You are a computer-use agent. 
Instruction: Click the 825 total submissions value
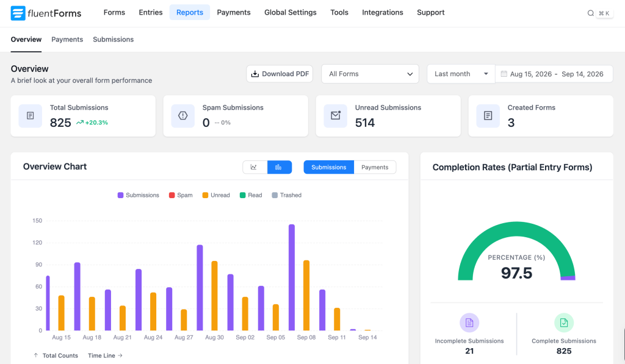(x=60, y=123)
